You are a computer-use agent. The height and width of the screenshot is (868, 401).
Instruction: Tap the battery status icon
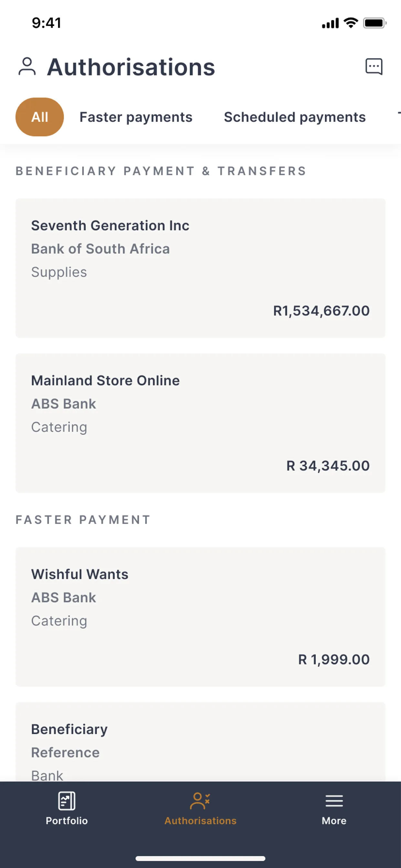coord(375,23)
